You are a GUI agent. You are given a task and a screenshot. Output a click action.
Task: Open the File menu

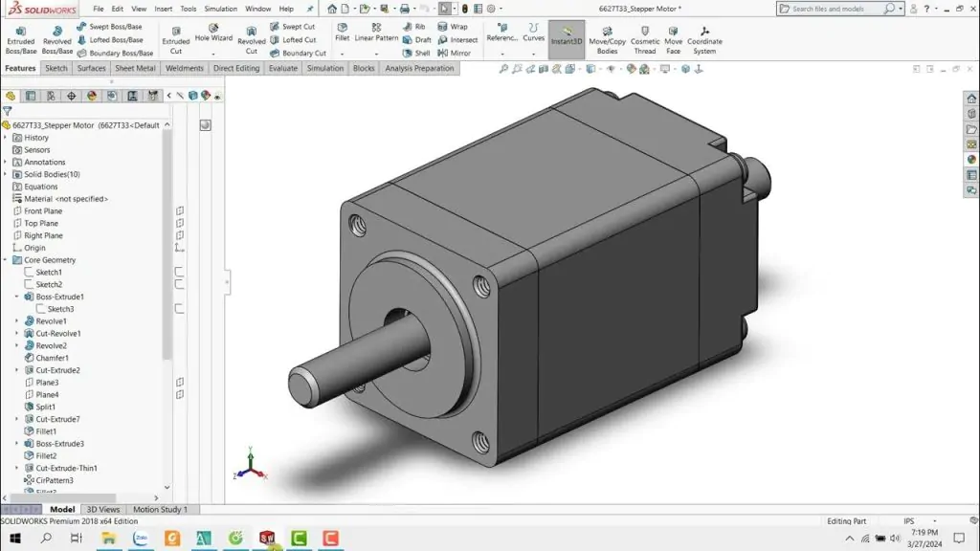tap(99, 9)
